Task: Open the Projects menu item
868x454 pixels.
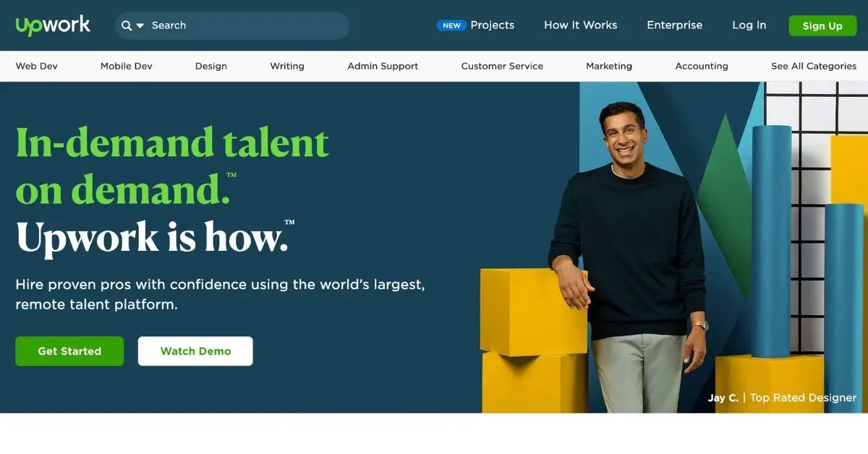Action: click(492, 25)
